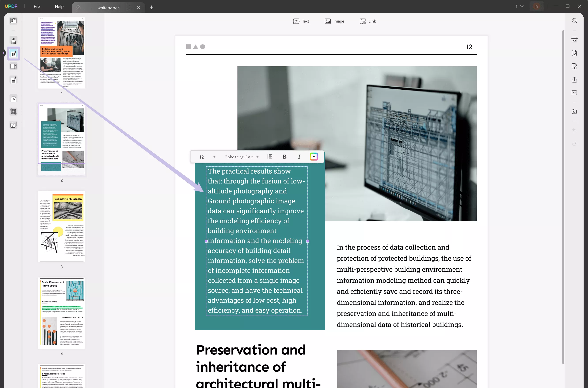Viewport: 588px width, 388px height.
Task: Select the Crop Pages tool
Action: tap(13, 112)
